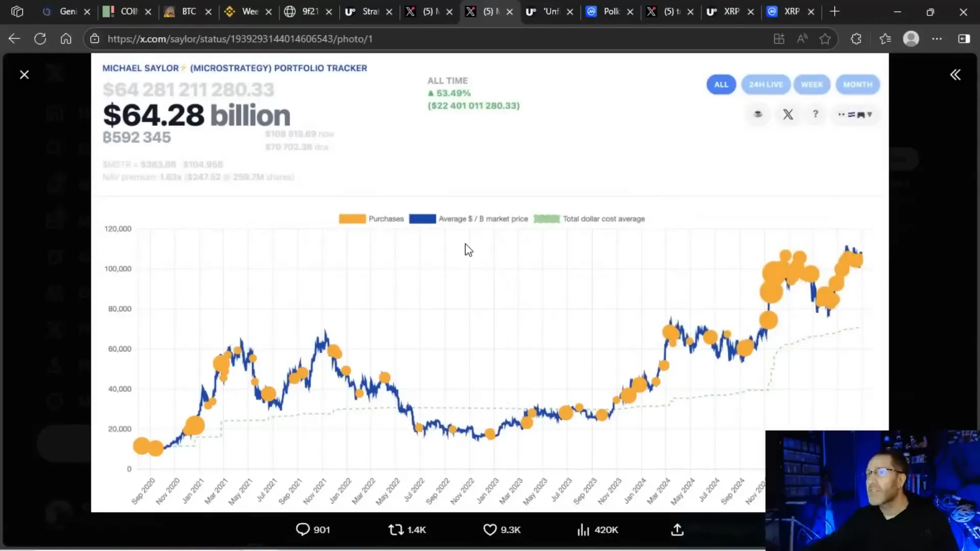Close the Polk tab
Viewport: 980px width, 551px height.
(630, 12)
